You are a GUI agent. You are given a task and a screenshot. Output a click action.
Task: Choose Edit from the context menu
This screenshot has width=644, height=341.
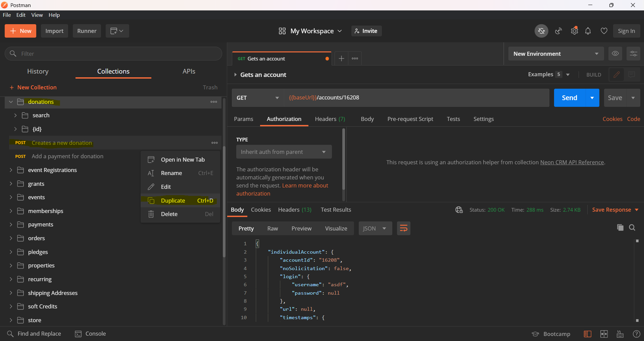pyautogui.click(x=181, y=187)
